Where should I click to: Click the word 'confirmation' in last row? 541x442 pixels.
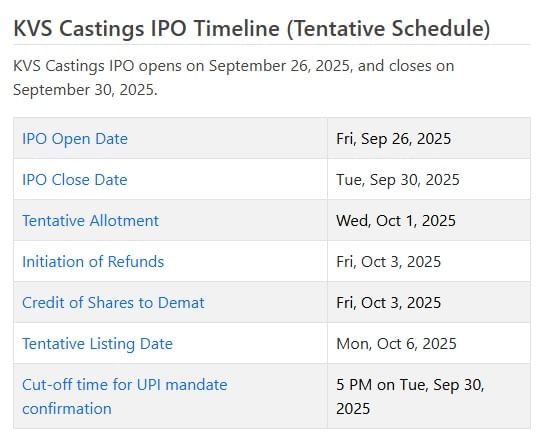pyautogui.click(x=67, y=409)
